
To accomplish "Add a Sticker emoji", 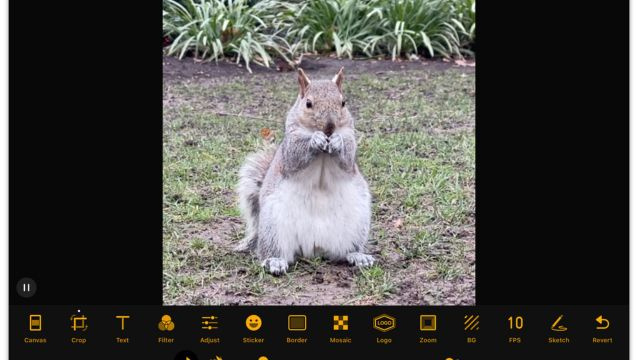I will pos(253,328).
